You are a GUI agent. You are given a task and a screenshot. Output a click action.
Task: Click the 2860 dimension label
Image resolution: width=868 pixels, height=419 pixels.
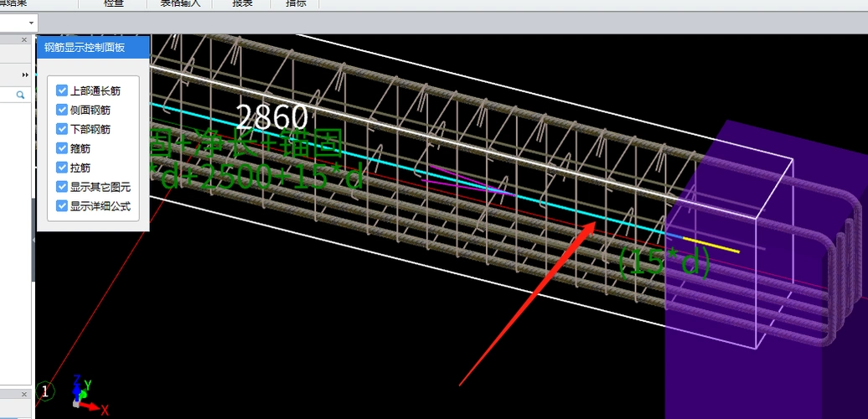tap(271, 117)
